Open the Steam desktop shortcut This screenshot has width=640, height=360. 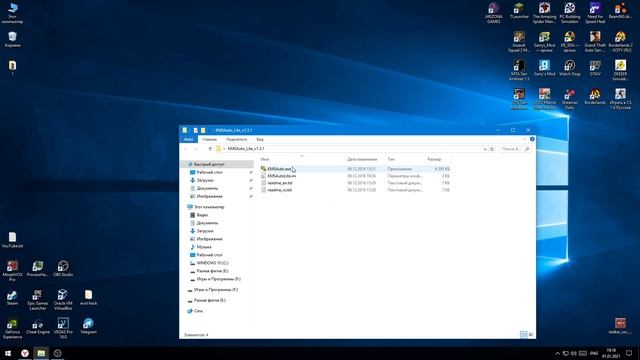pyautogui.click(x=12, y=298)
